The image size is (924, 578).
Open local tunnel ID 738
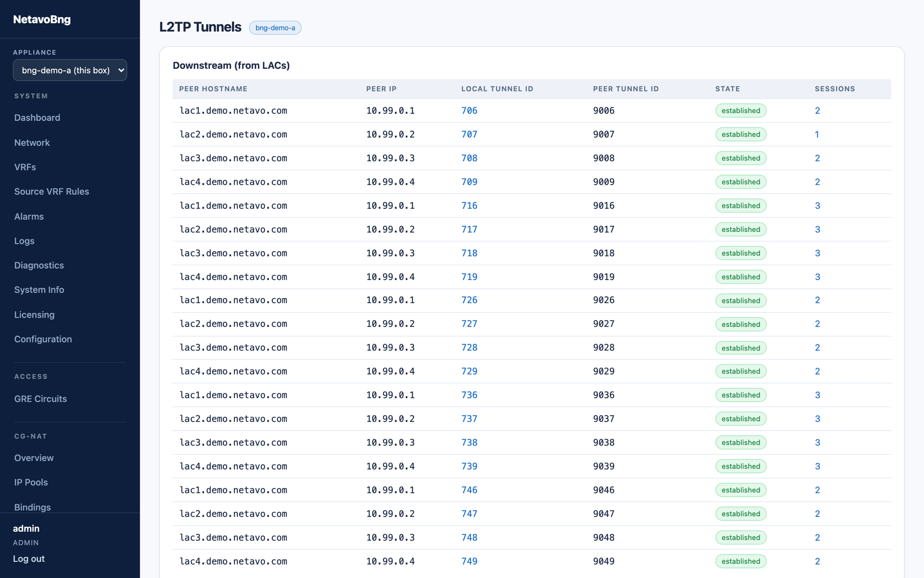[x=469, y=442]
